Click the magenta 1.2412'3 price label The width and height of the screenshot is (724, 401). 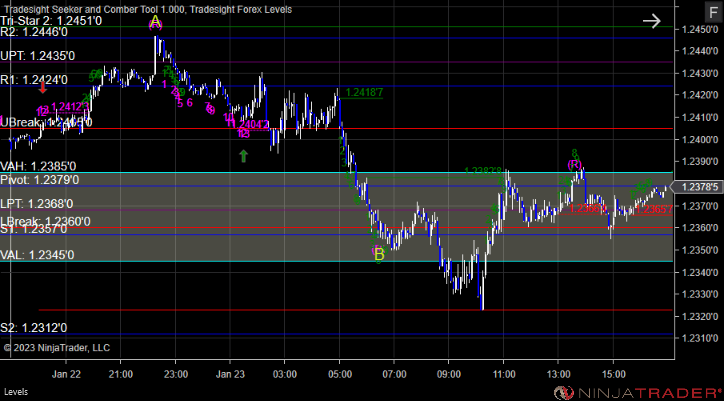click(71, 107)
